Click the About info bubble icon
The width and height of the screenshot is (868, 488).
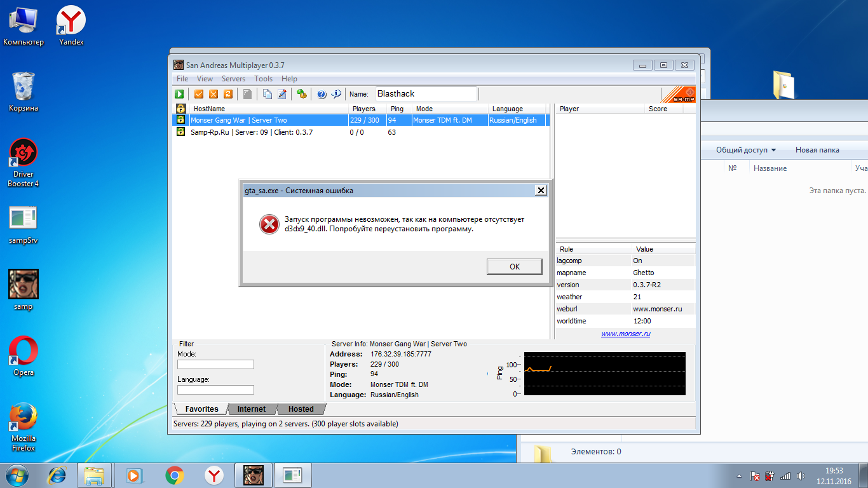pos(337,94)
